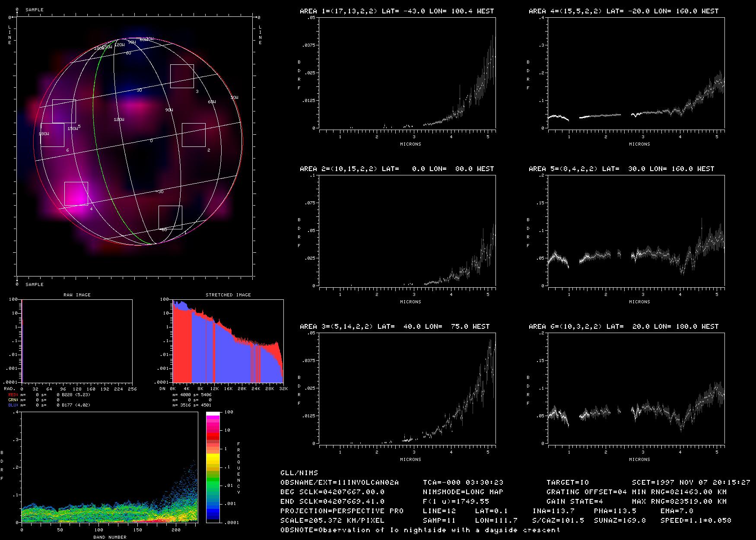Screen dimensions: 756x540
Task: Click the 'SAMP=11' text
Action: pyautogui.click(x=439, y=521)
